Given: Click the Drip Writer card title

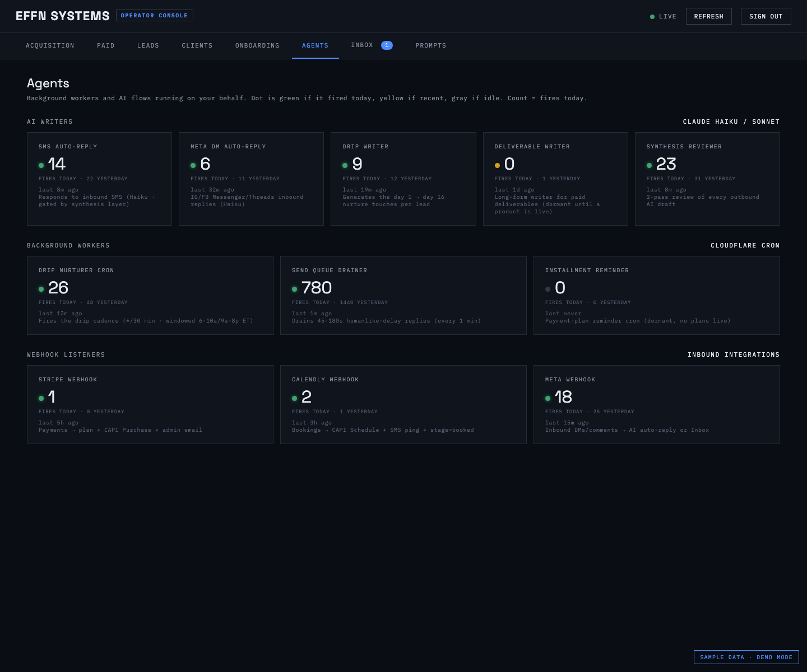Looking at the screenshot, I should tap(365, 147).
